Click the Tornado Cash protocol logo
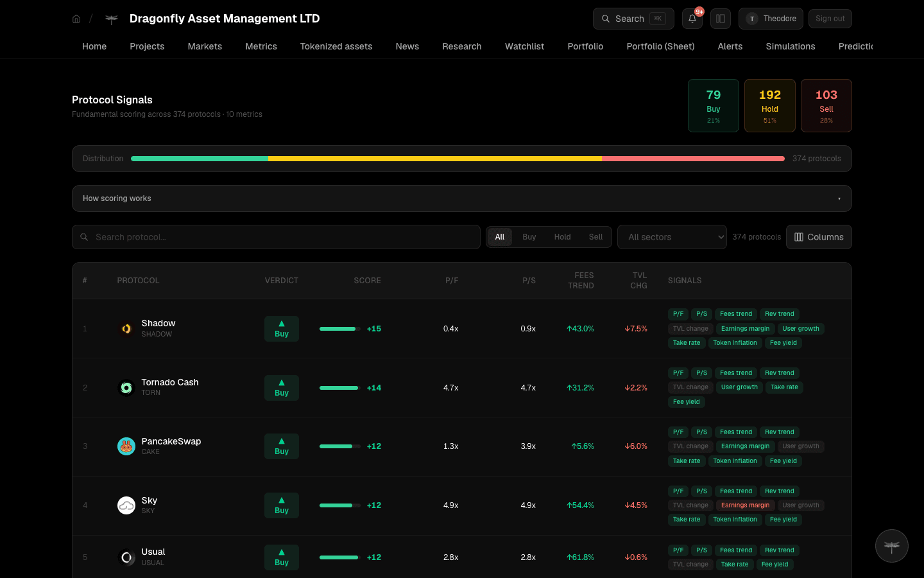This screenshot has height=578, width=924. [x=126, y=388]
